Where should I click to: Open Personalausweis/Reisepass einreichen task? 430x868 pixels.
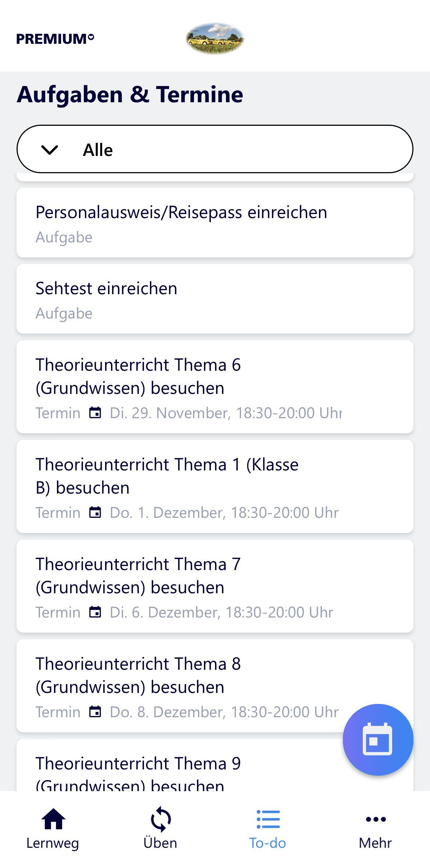(x=215, y=223)
